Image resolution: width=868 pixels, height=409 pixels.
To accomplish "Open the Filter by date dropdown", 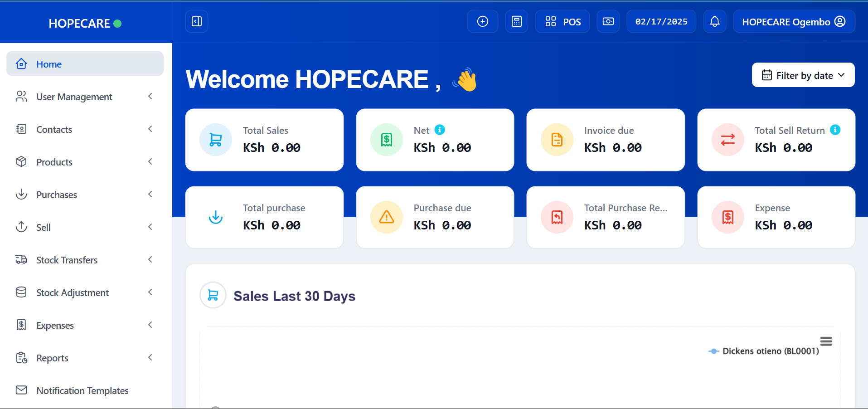I will (803, 75).
